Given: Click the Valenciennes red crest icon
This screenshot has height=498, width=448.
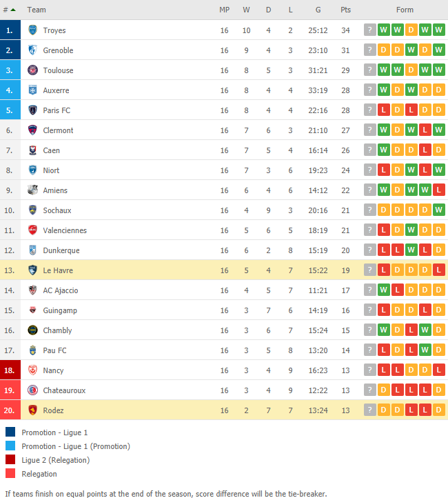Looking at the screenshot, I should (x=32, y=230).
